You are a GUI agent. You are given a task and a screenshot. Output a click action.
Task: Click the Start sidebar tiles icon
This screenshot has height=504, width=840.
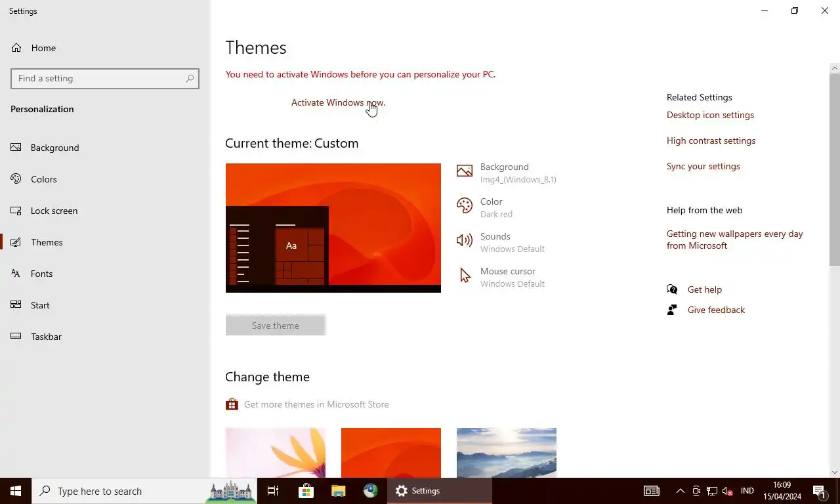pyautogui.click(x=16, y=305)
